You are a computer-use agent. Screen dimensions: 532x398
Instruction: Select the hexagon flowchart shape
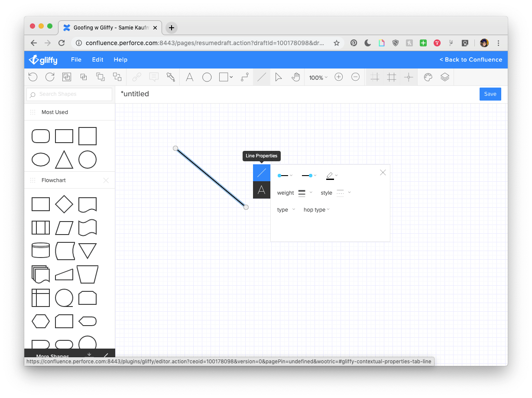(x=41, y=321)
